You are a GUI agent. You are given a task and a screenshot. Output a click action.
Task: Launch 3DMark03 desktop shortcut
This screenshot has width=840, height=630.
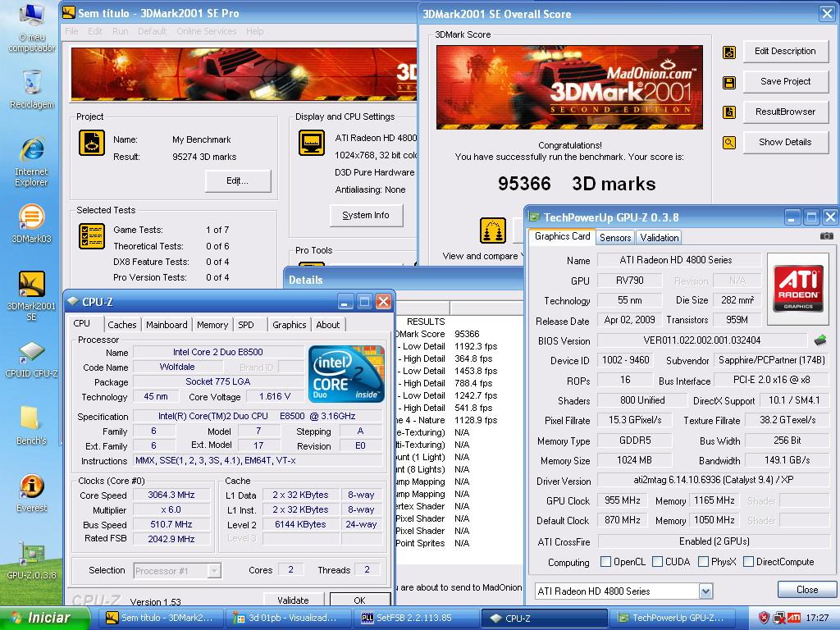pyautogui.click(x=32, y=223)
